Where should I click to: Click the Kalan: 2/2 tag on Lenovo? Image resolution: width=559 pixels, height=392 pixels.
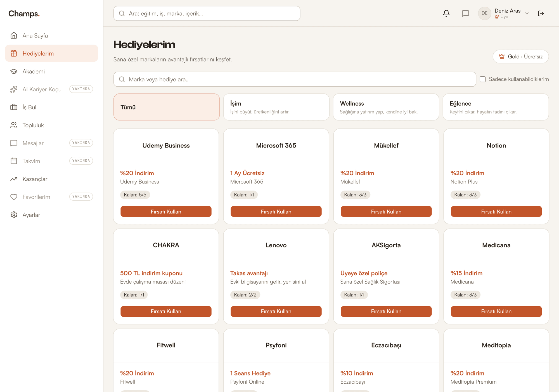(x=245, y=295)
